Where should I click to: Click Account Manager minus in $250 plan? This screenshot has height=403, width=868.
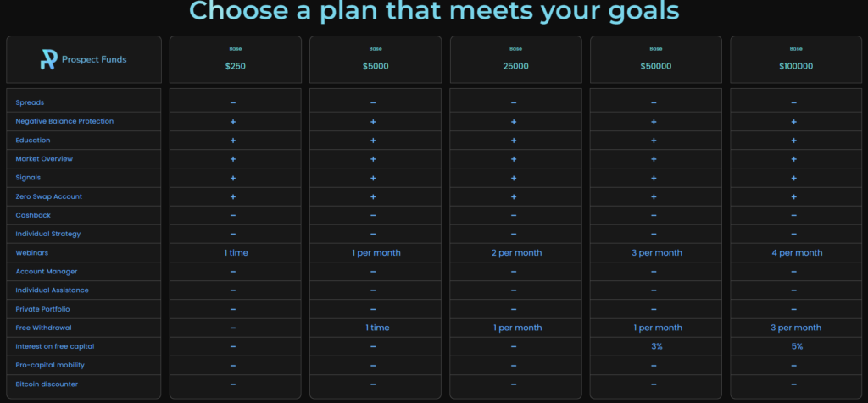232,272
